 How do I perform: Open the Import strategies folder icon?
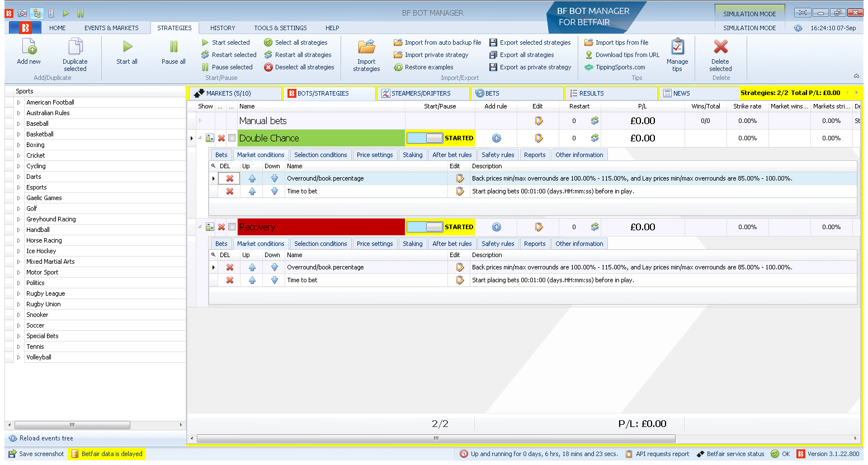[x=367, y=47]
